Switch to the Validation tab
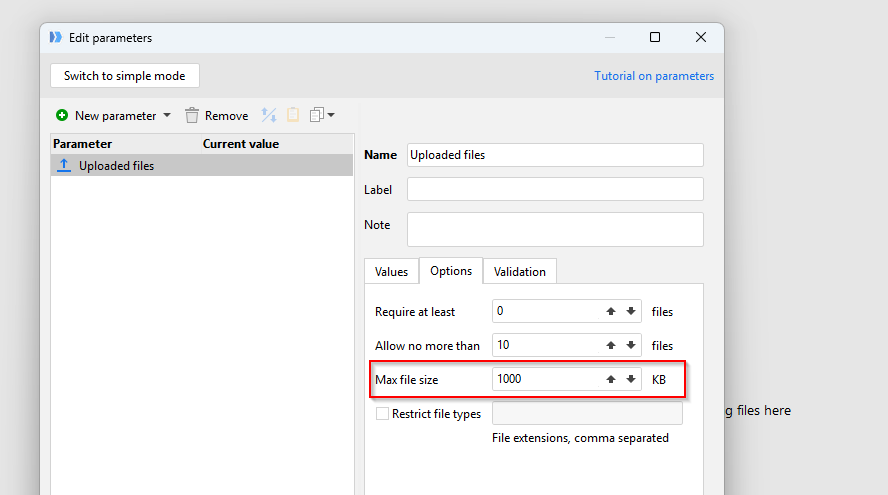This screenshot has height=495, width=888. (x=519, y=272)
